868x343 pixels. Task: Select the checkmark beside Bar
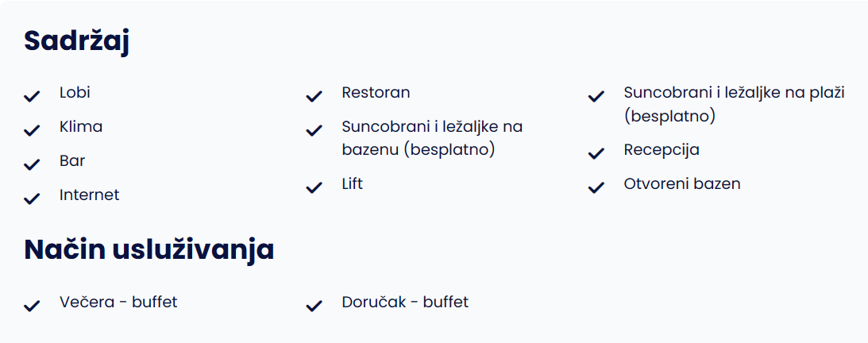(x=32, y=165)
